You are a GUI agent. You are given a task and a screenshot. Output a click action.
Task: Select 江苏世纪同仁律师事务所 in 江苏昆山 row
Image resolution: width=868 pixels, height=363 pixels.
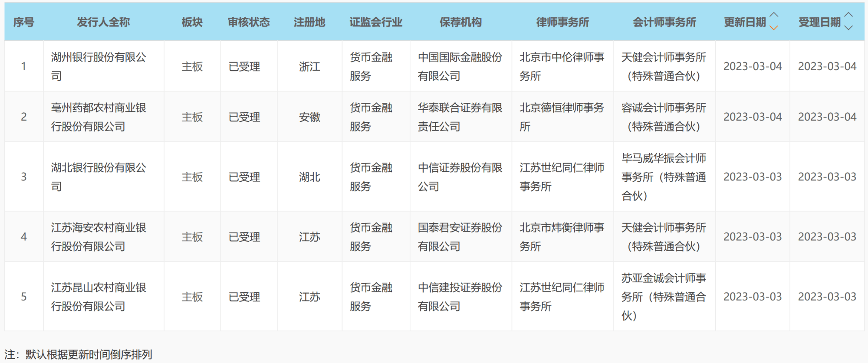562,297
